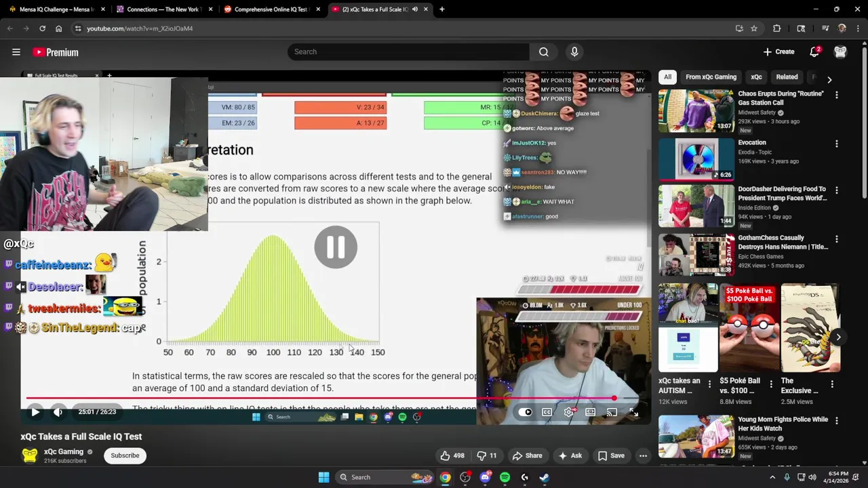Open the xQc Gaming channel name link
This screenshot has width=868, height=488.
(x=64, y=451)
